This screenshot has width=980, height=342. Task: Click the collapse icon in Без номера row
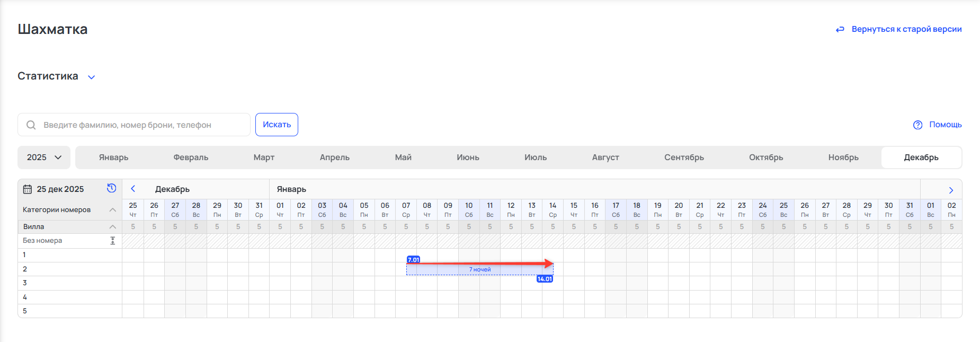click(x=112, y=241)
